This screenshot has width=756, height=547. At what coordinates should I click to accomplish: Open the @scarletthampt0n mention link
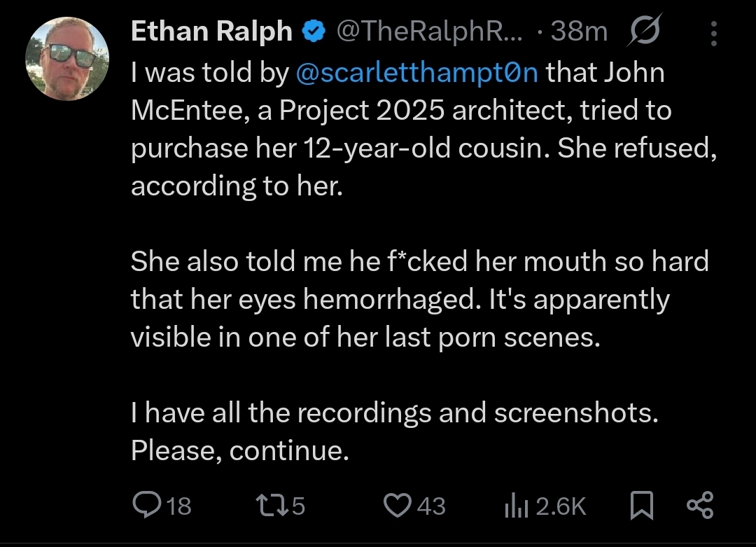[416, 72]
